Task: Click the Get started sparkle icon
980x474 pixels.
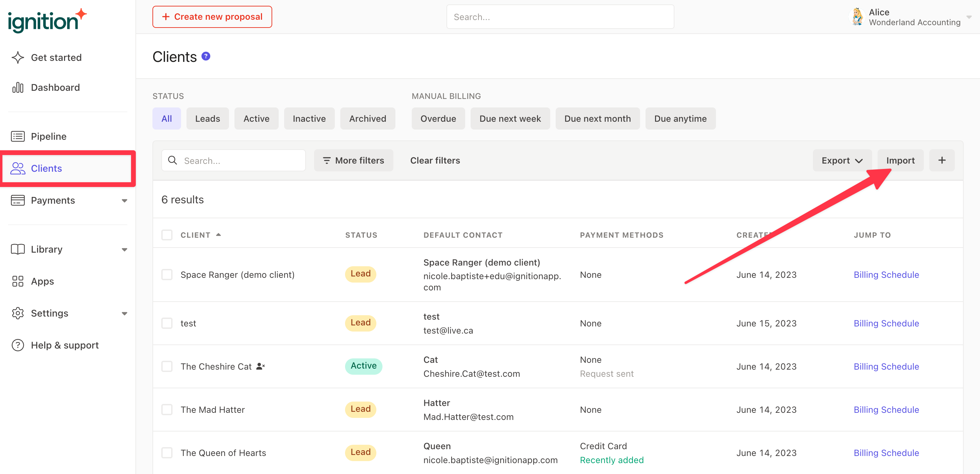Action: pyautogui.click(x=17, y=57)
